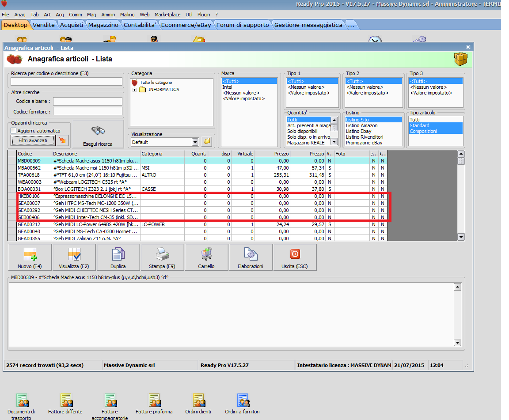509x420 pixels.
Task: Switch to the Vendite tab
Action: click(44, 25)
